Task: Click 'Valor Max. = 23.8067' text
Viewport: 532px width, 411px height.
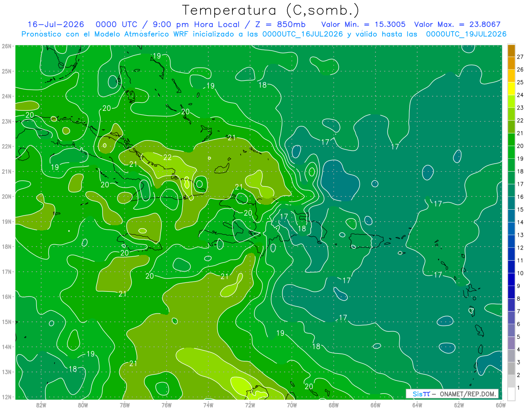Action: pyautogui.click(x=458, y=24)
